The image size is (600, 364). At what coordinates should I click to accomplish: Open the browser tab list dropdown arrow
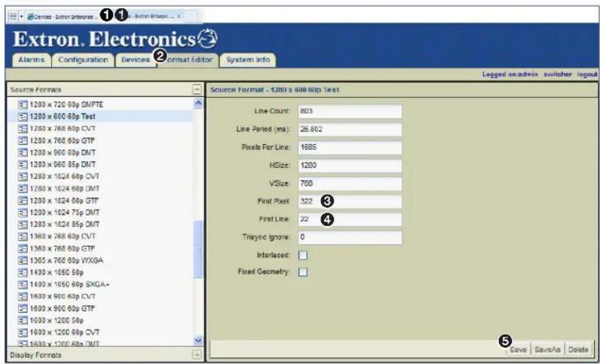pos(22,17)
